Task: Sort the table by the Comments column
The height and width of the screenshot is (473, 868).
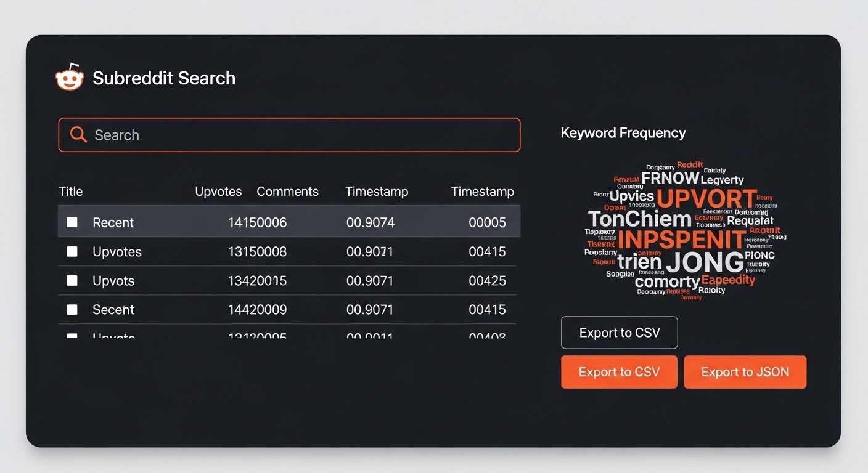Action: pyautogui.click(x=288, y=191)
